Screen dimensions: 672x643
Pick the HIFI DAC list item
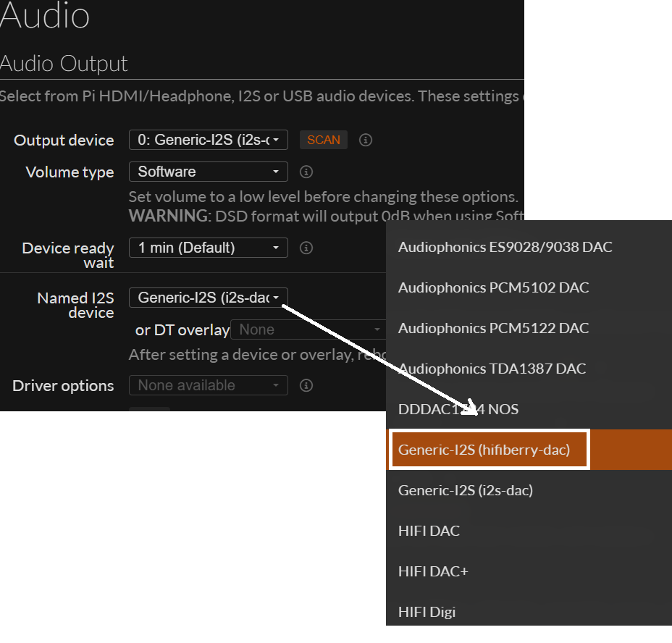tap(429, 531)
